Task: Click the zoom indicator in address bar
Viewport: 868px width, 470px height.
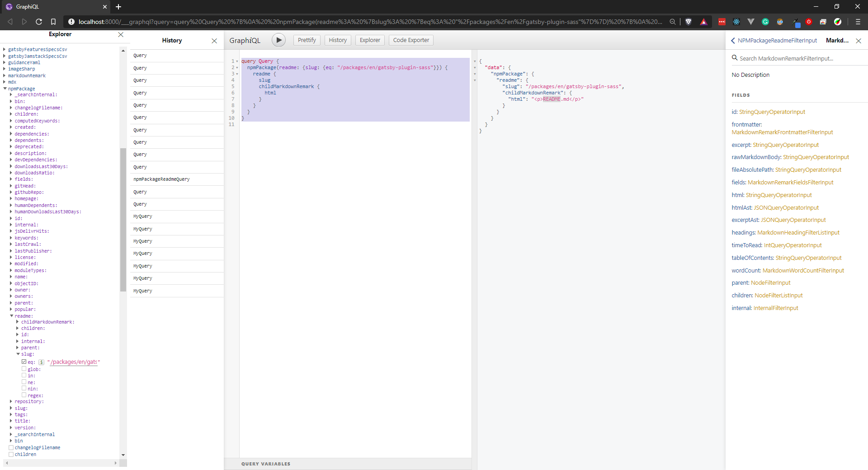Action: tap(673, 22)
